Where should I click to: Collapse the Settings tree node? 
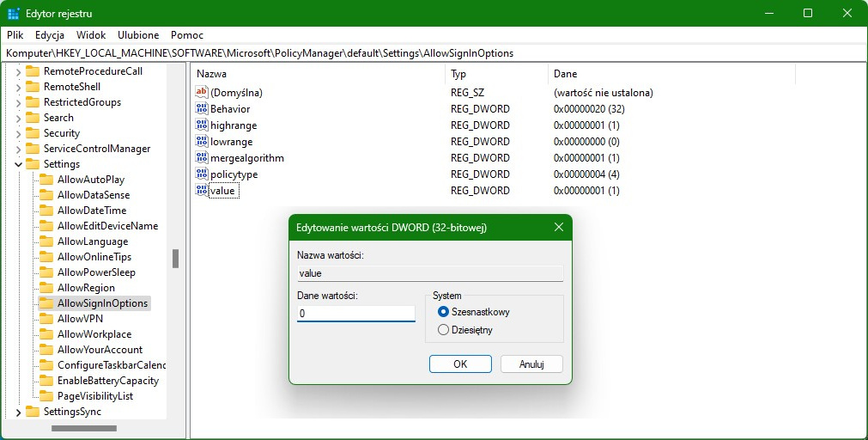point(18,164)
